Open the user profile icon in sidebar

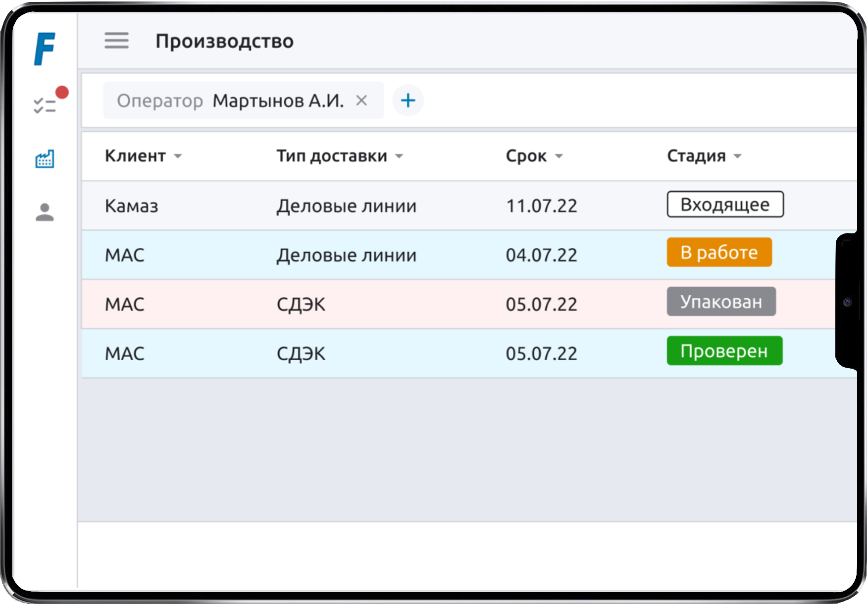coord(44,213)
